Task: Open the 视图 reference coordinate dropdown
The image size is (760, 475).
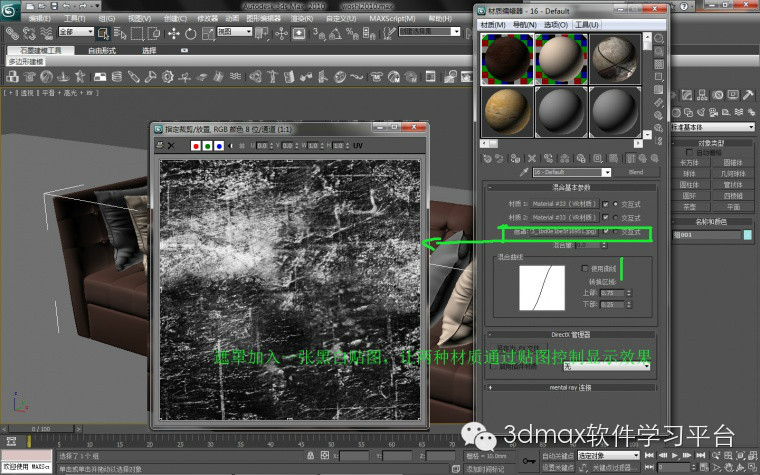Action: click(x=235, y=32)
